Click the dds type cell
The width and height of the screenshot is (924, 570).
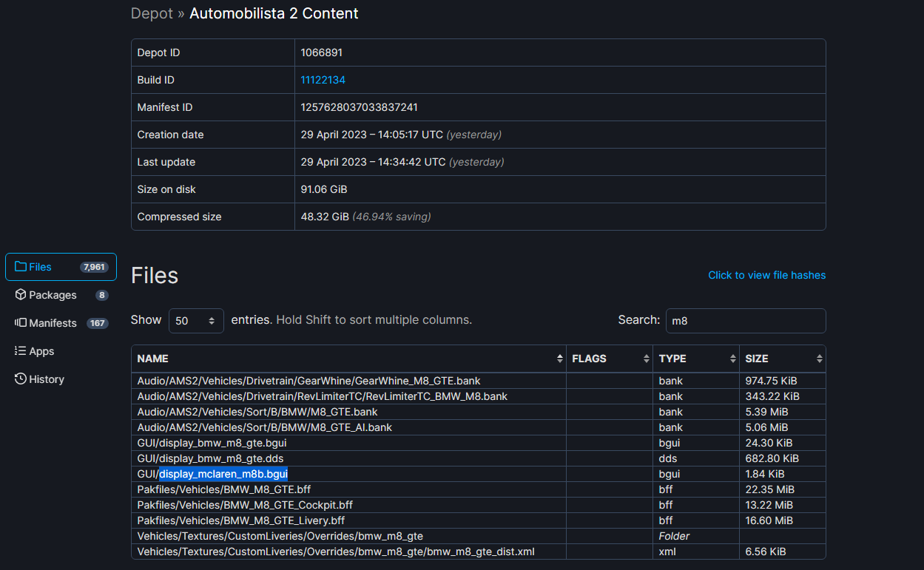coord(696,458)
